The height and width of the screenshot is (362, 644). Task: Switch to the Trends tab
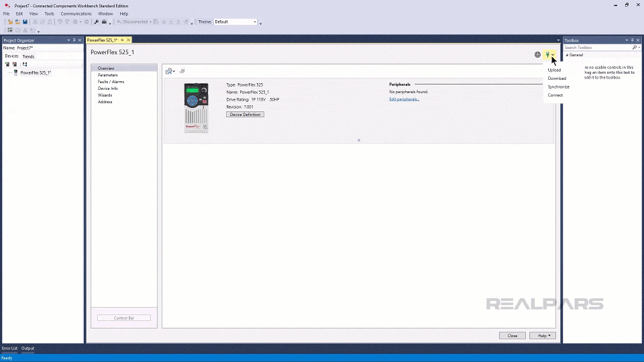click(28, 56)
